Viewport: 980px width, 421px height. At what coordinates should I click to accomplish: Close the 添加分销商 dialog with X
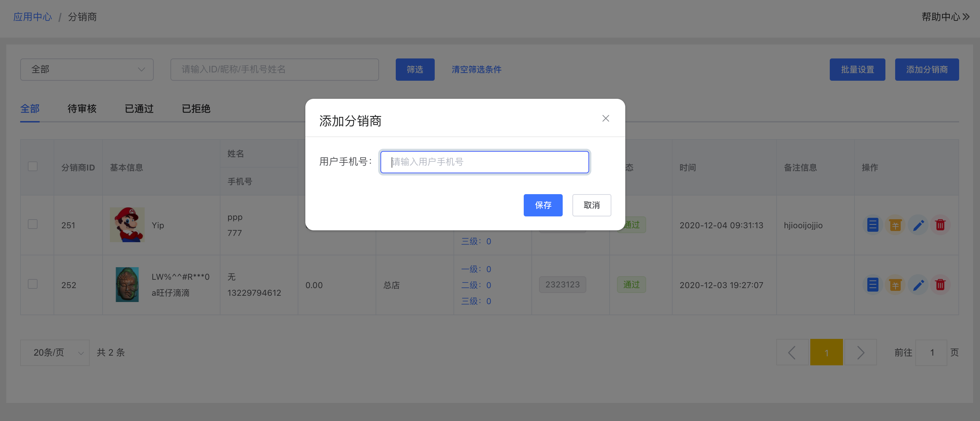[x=606, y=118]
